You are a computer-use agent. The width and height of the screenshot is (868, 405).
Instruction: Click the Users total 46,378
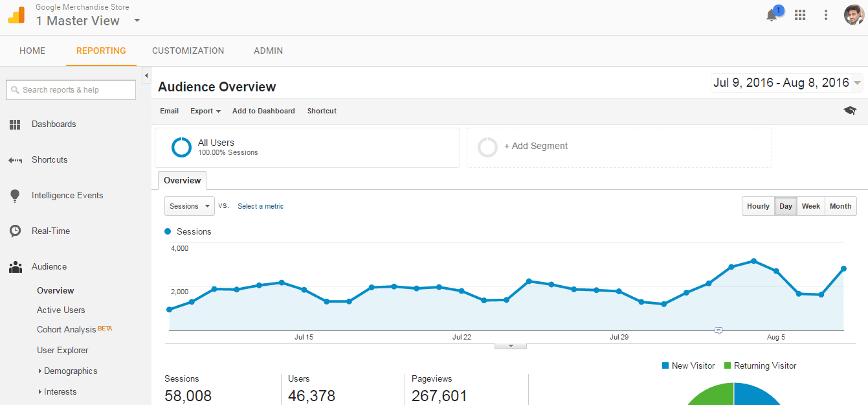311,396
